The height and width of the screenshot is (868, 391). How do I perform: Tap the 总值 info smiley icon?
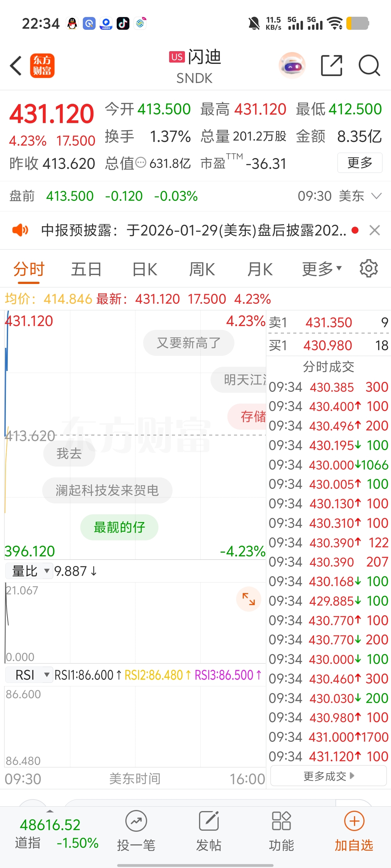(x=141, y=163)
